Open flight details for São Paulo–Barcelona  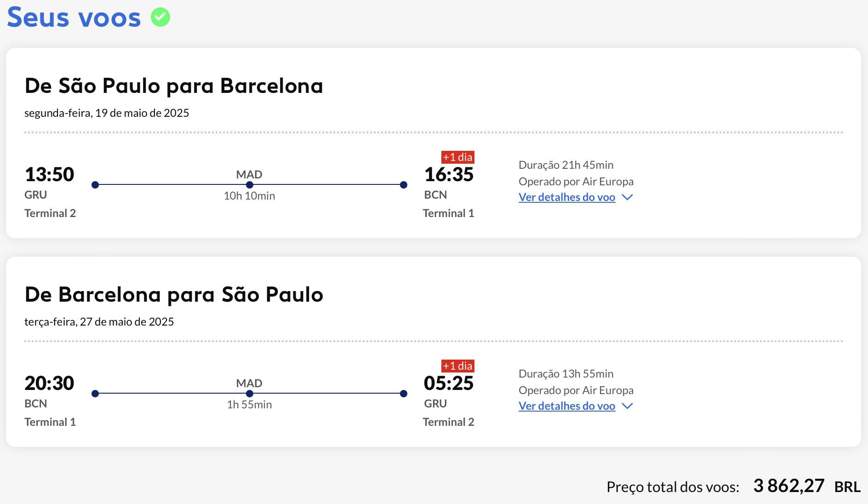coord(566,197)
